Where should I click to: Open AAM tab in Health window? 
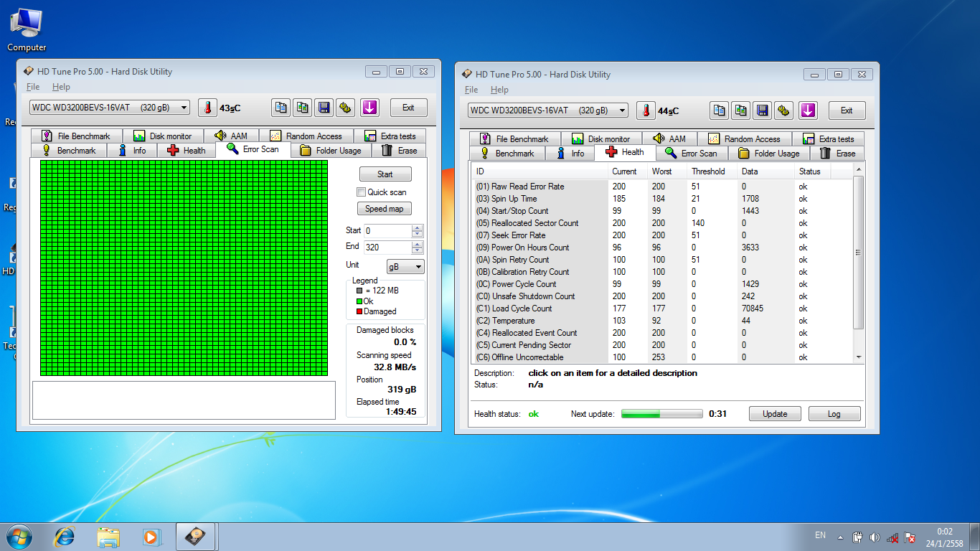pyautogui.click(x=670, y=139)
